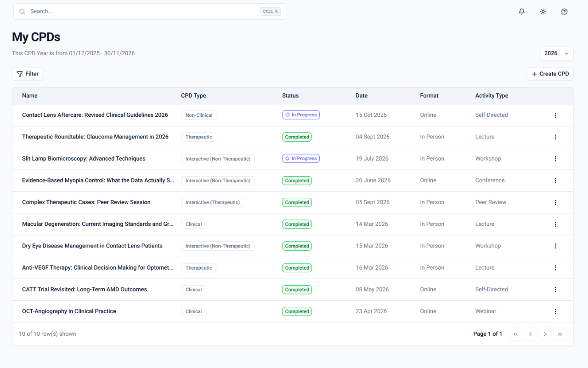The height and width of the screenshot is (368, 588).
Task: Open row menu for Contact Lens Aftercare
Action: click(x=555, y=115)
